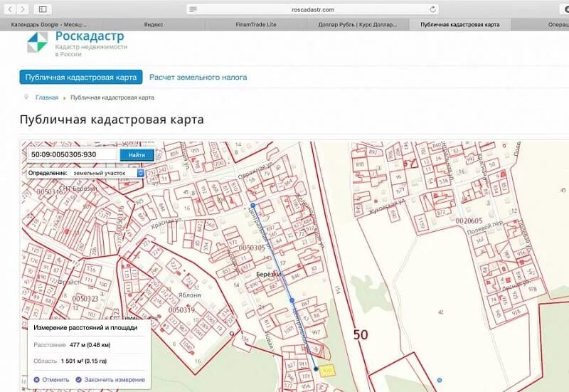Click the Роскадастр logo icon
569x392 pixels.
coord(38,42)
